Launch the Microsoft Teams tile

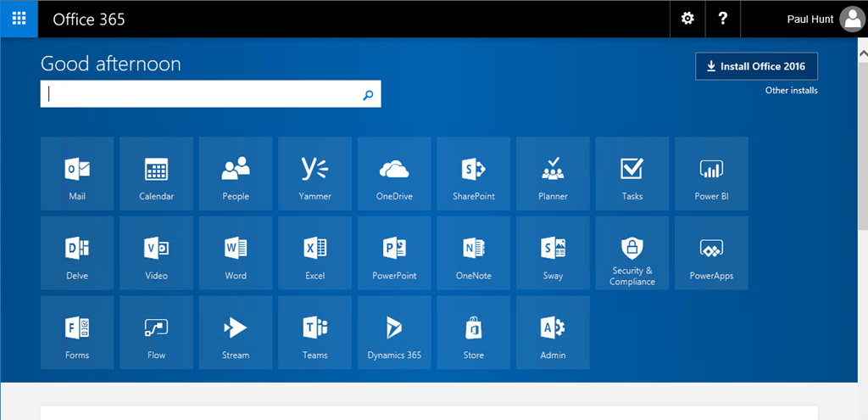coord(315,332)
